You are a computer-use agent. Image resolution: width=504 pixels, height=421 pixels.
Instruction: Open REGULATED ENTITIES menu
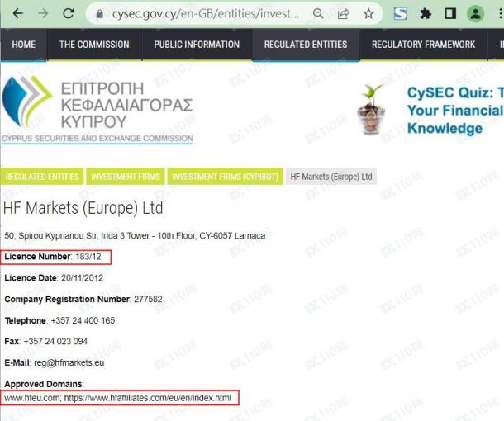coord(306,45)
